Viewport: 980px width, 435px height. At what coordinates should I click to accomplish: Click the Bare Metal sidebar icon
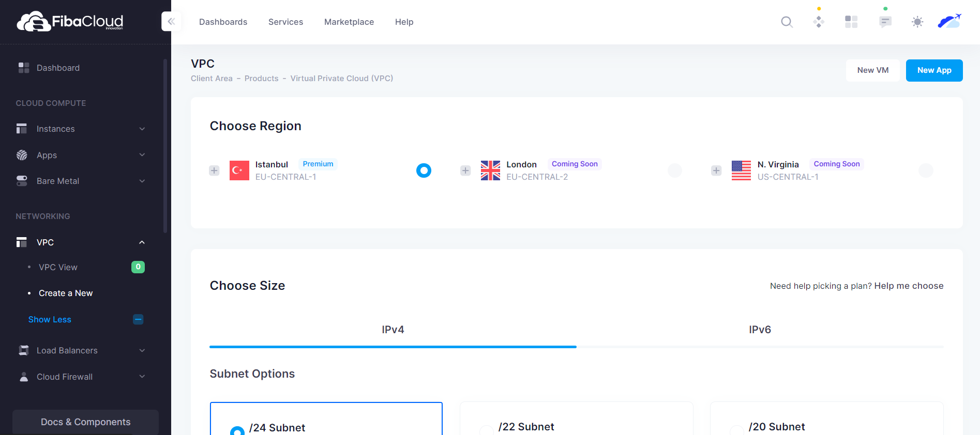tap(22, 181)
